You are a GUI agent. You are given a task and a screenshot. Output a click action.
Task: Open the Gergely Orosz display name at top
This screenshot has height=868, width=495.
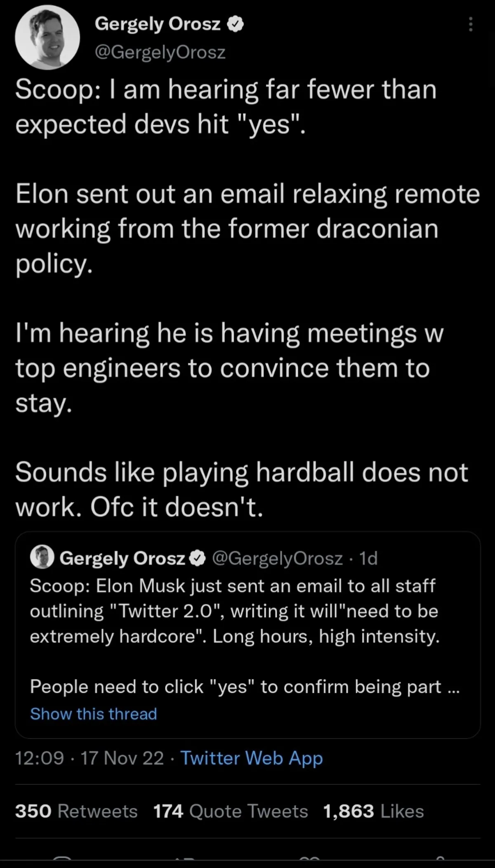[x=158, y=24]
